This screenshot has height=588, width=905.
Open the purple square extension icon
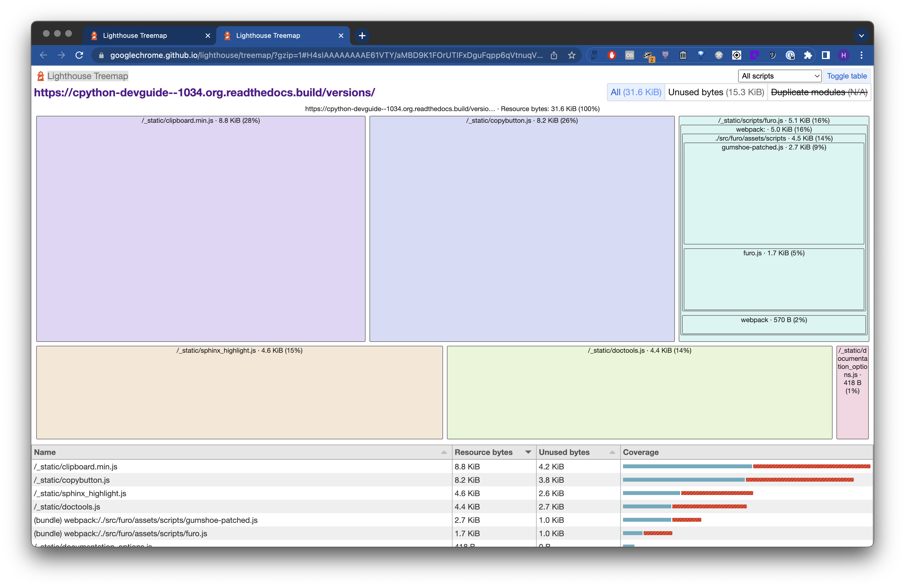[x=755, y=55]
